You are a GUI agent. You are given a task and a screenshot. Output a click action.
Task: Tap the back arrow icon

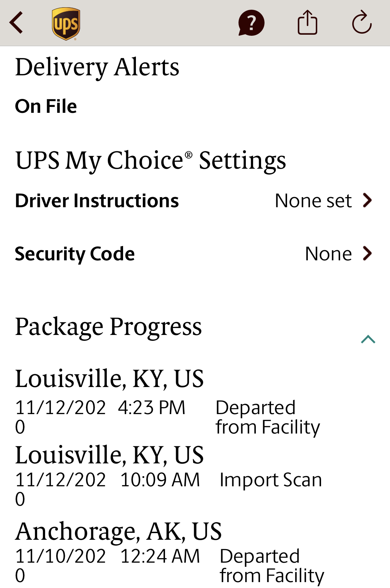[x=17, y=23]
